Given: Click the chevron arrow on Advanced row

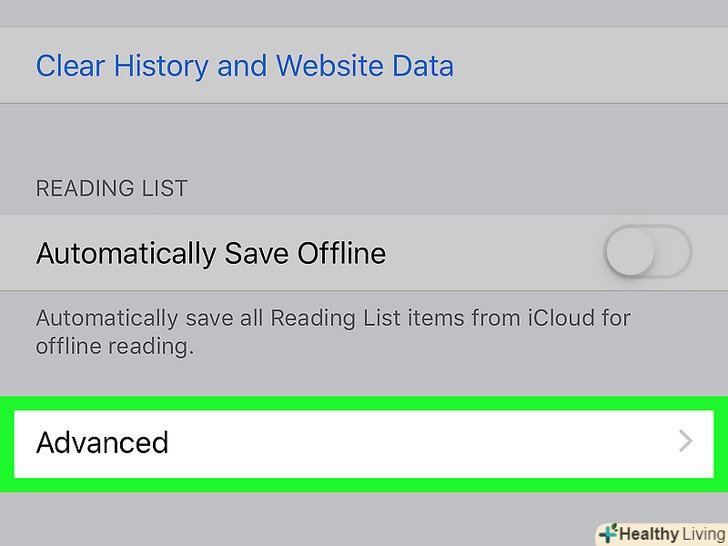Looking at the screenshot, I should [x=685, y=442].
